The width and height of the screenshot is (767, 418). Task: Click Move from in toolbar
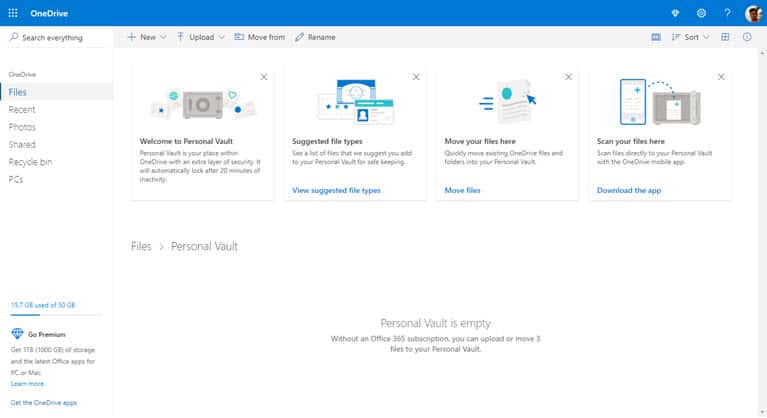click(259, 37)
